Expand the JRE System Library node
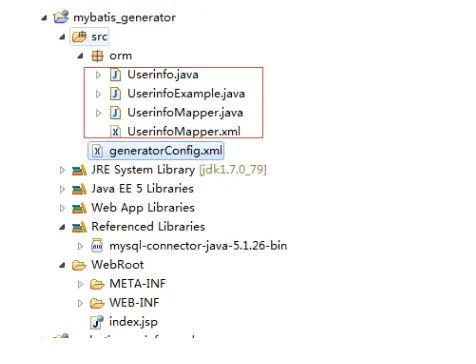The width and height of the screenshot is (476, 364). 62,170
